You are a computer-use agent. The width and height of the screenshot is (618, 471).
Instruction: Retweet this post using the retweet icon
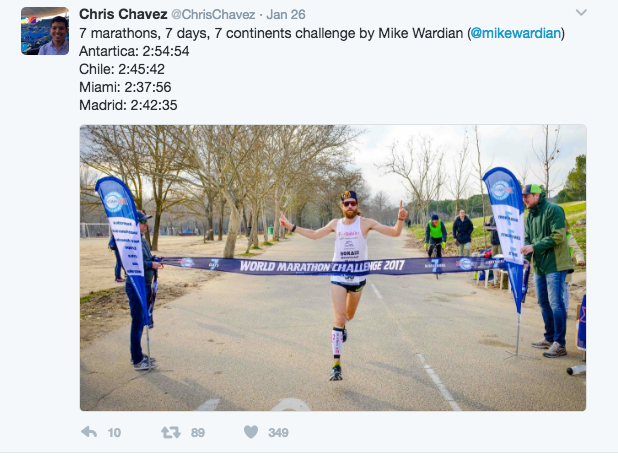[171, 432]
